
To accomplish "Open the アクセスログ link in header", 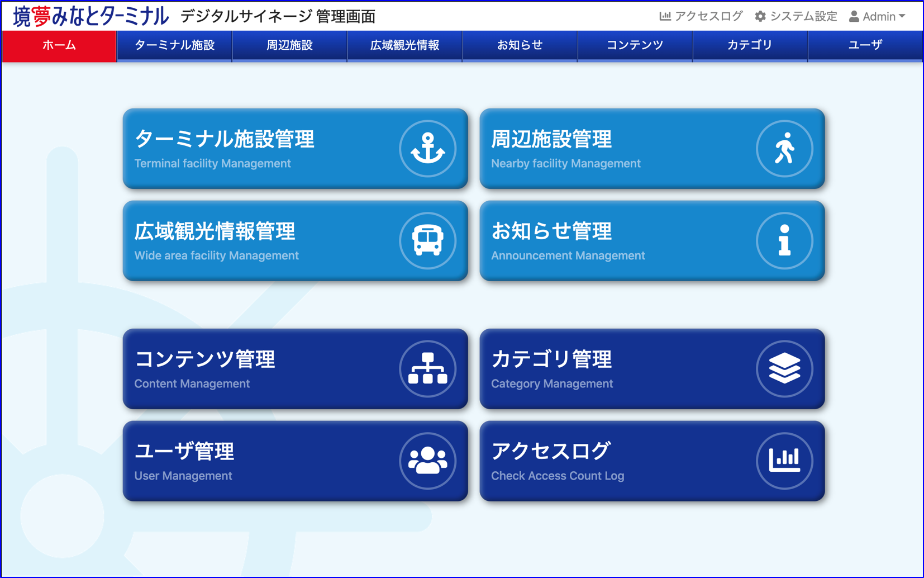I will (701, 16).
